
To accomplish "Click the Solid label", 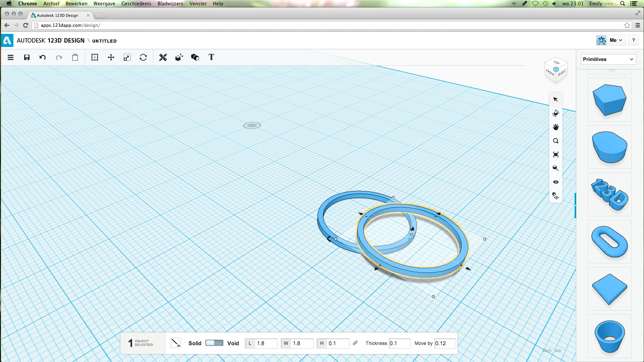I will [x=195, y=343].
